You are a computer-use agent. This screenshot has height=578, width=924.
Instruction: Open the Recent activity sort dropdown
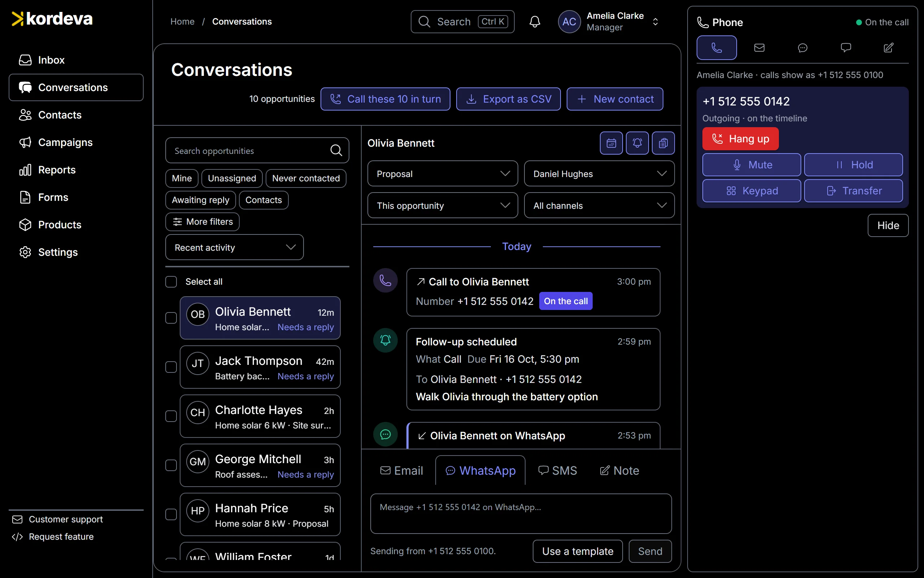pyautogui.click(x=235, y=247)
